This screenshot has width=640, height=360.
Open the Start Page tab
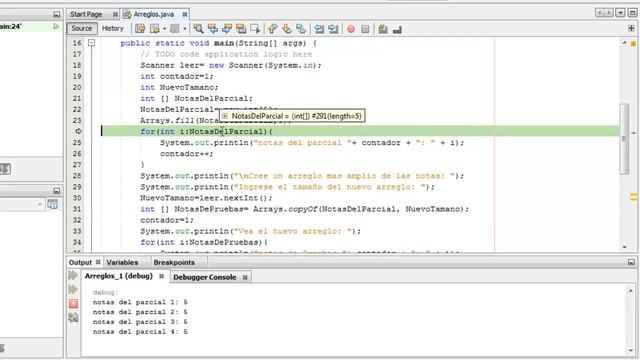[x=86, y=14]
